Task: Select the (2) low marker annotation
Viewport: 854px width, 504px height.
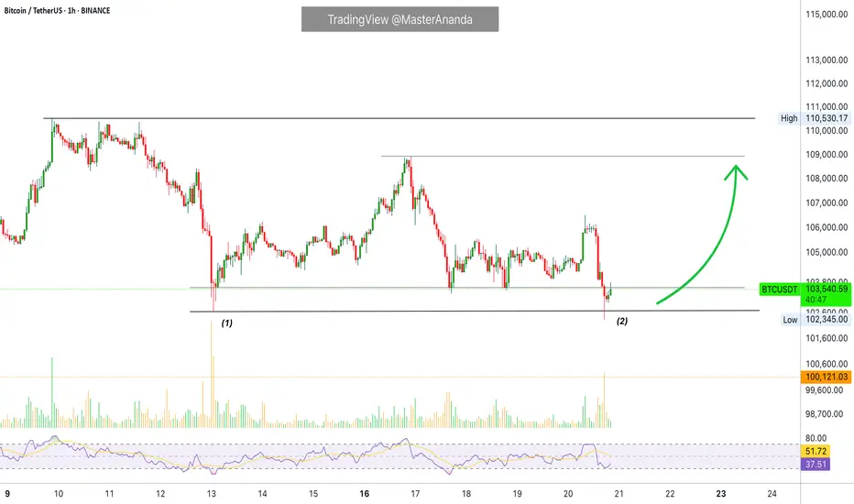Action: coord(622,321)
